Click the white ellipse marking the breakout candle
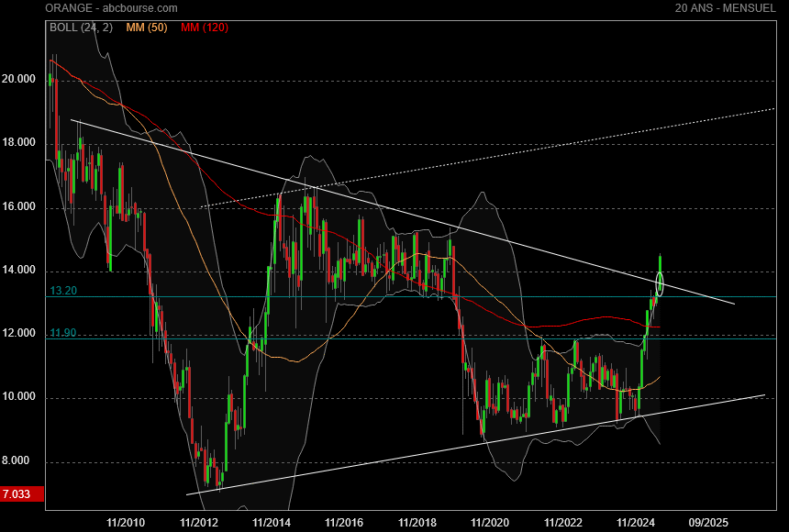 coord(660,283)
